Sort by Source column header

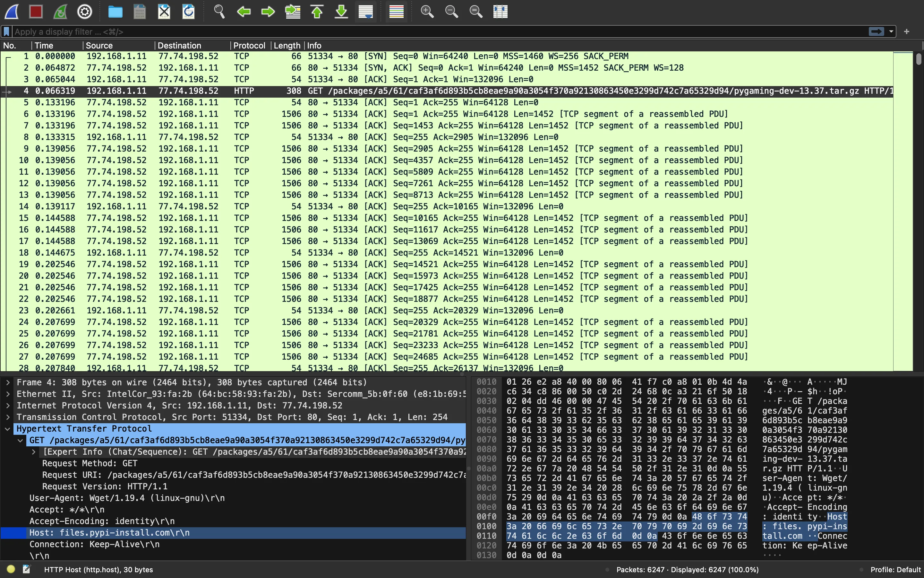[x=119, y=46]
